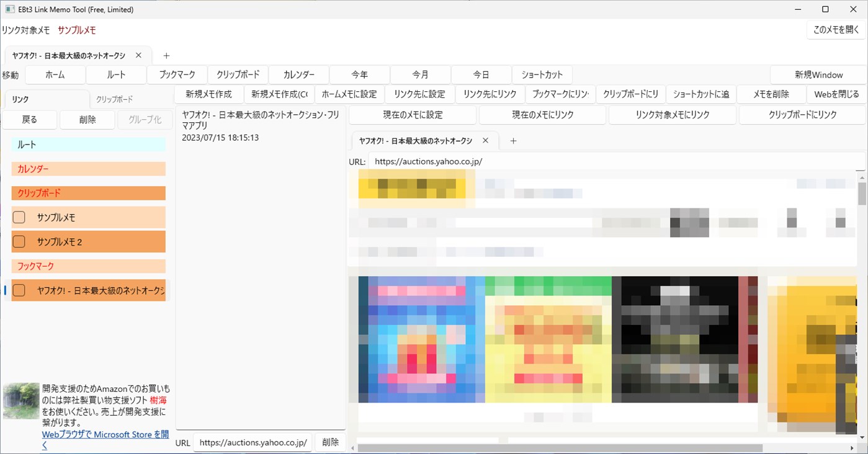
Task: Check the box next to サンプルメモ 2
Action: 18,241
